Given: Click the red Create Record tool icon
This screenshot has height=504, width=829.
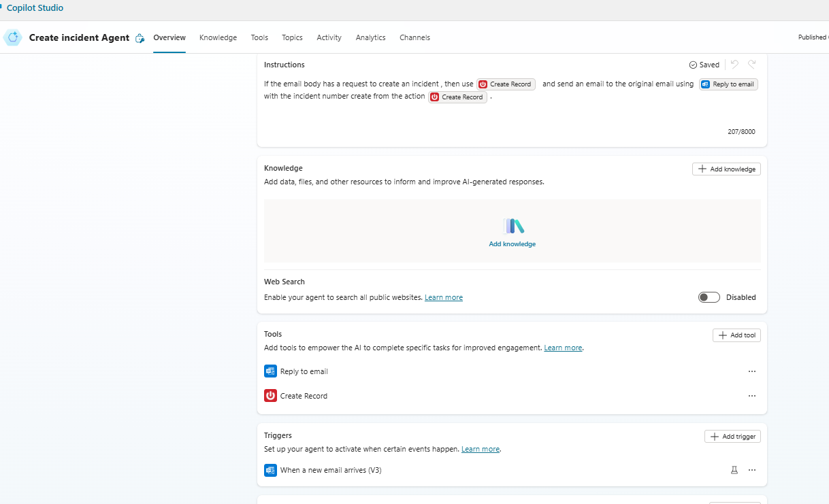Looking at the screenshot, I should 270,395.
